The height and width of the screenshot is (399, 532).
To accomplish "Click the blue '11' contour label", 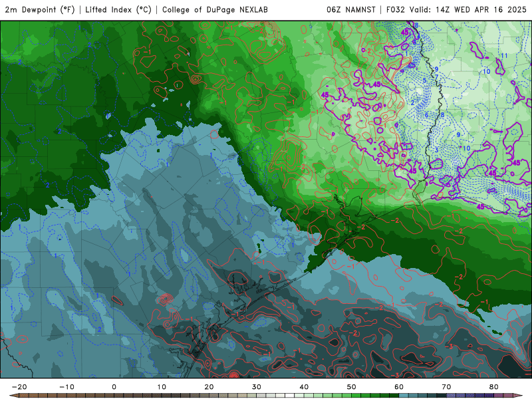I will click(504, 56).
